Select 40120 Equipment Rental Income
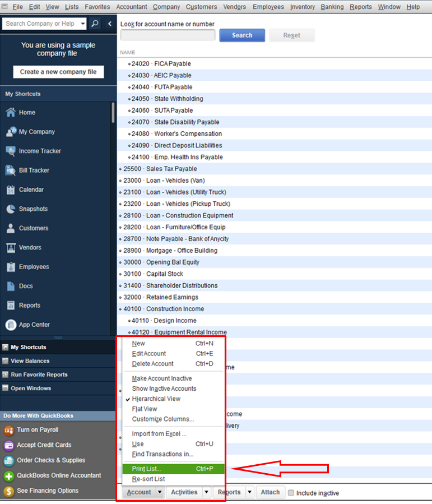This screenshot has height=504, width=432. [x=275, y=332]
